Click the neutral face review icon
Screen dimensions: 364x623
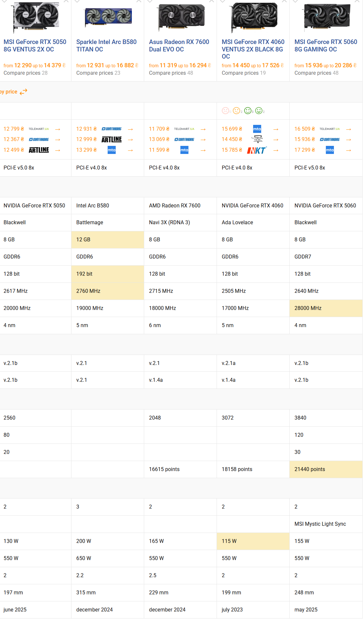pyautogui.click(x=236, y=111)
